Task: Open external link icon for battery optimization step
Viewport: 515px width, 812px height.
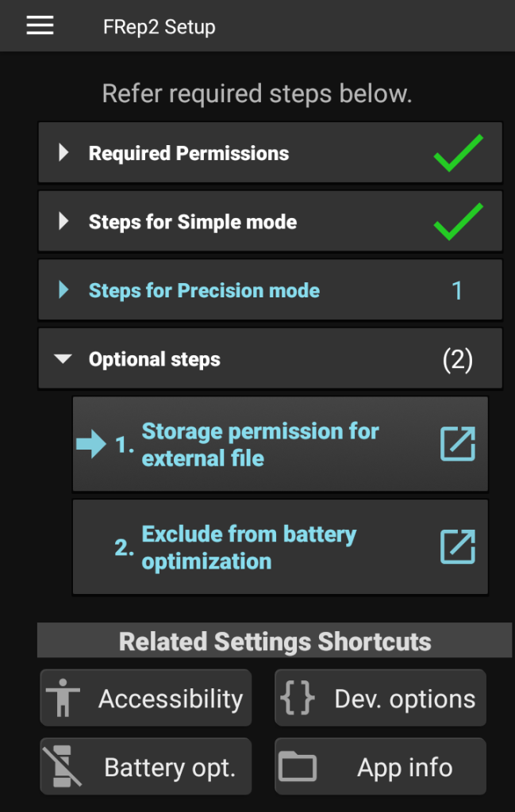Action: [x=457, y=546]
